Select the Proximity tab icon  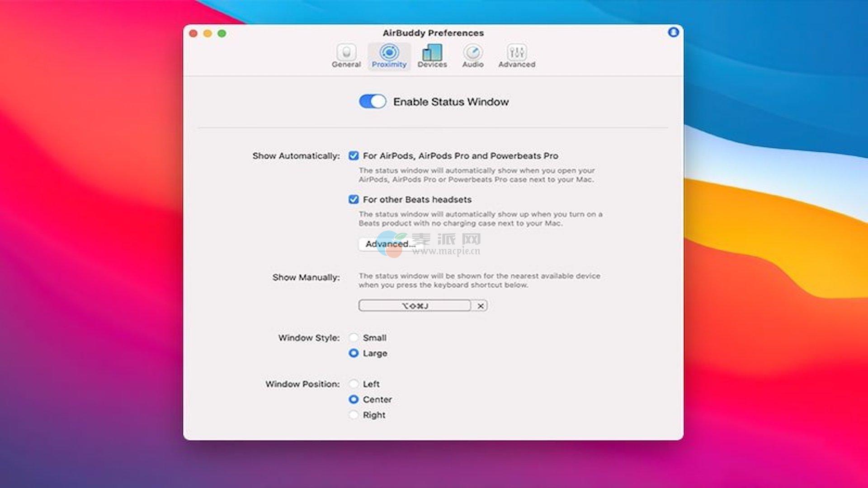coord(389,56)
